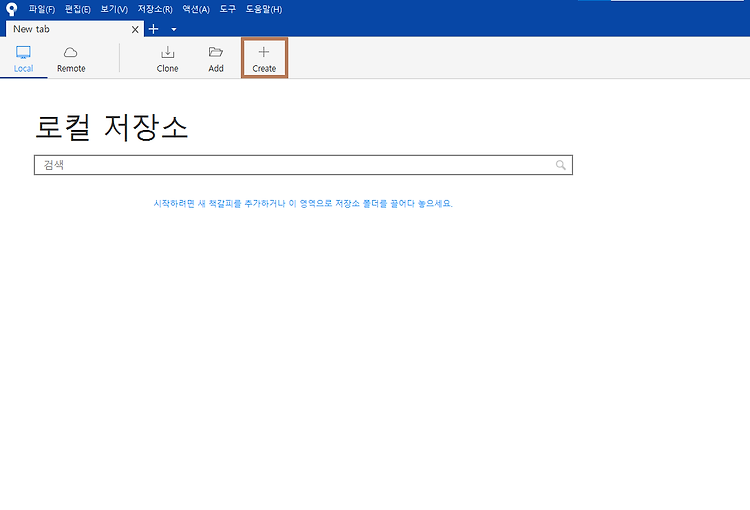The width and height of the screenshot is (750, 510).
Task: Click the Sourcetree app logo icon
Action: tap(11, 9)
